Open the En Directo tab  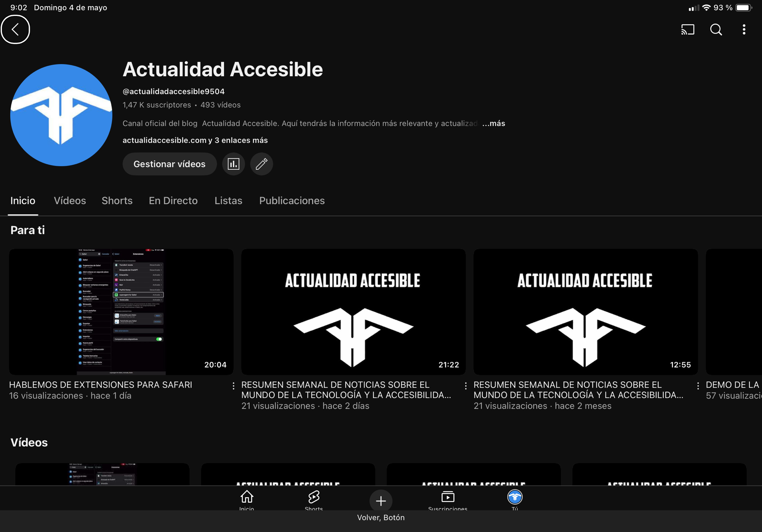(x=173, y=201)
